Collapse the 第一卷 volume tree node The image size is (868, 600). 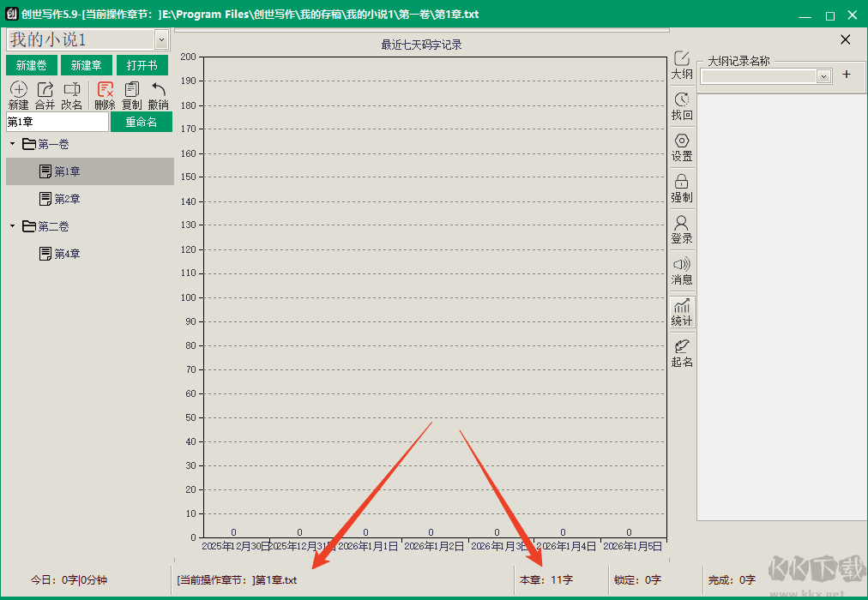pyautogui.click(x=12, y=144)
